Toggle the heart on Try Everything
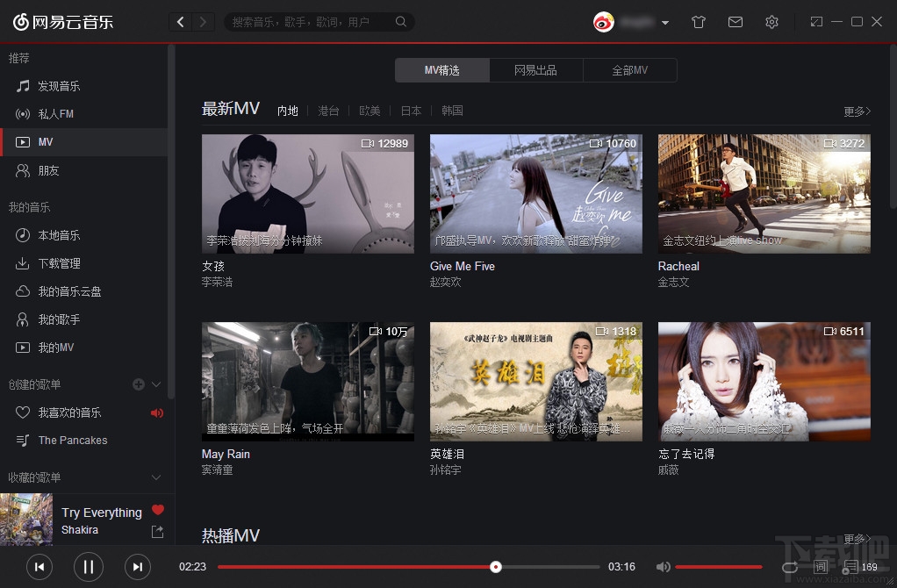Image resolution: width=897 pixels, height=588 pixels. pyautogui.click(x=157, y=509)
